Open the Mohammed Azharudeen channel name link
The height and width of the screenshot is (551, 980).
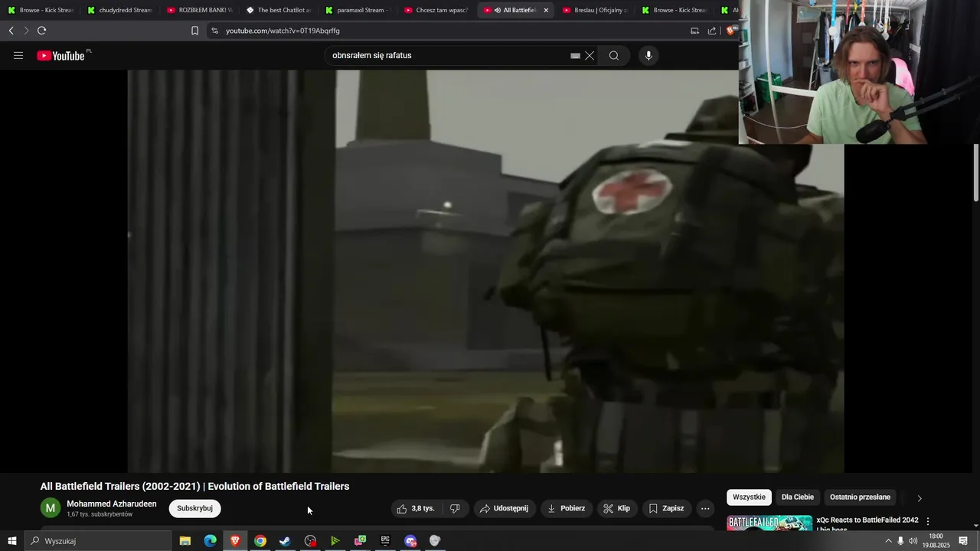112,504
